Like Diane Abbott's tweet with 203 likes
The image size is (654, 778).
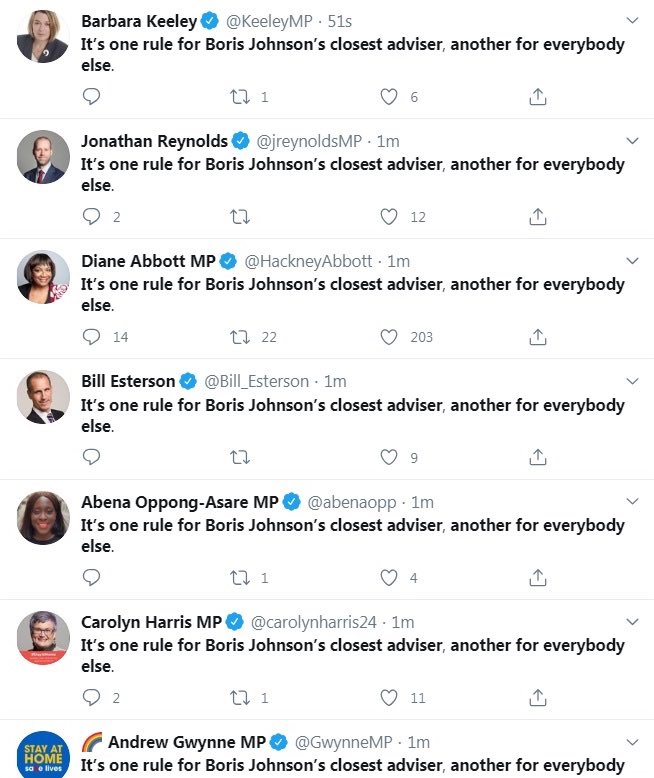point(389,337)
